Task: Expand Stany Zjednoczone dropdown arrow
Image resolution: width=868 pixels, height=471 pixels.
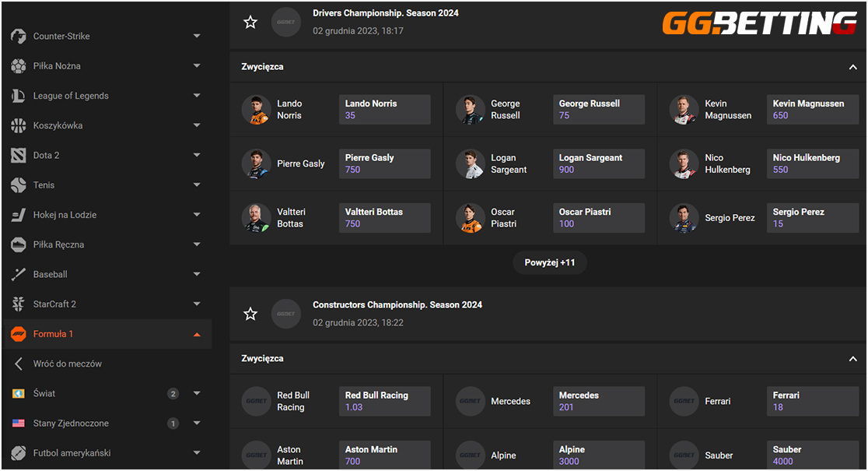Action: pos(197,424)
